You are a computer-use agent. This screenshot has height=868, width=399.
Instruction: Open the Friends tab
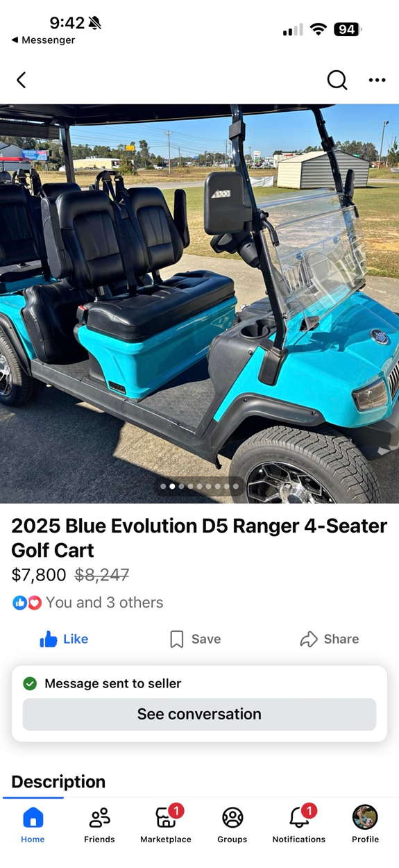tap(99, 824)
